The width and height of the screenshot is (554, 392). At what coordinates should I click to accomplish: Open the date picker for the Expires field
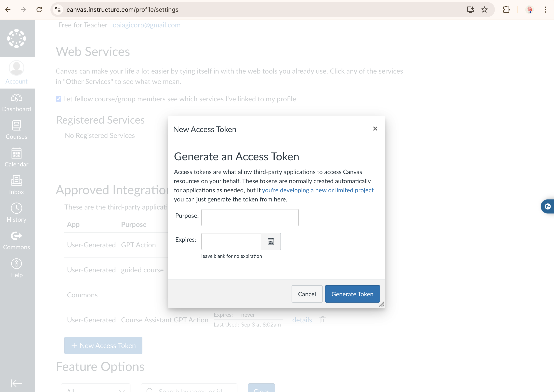pos(271,241)
